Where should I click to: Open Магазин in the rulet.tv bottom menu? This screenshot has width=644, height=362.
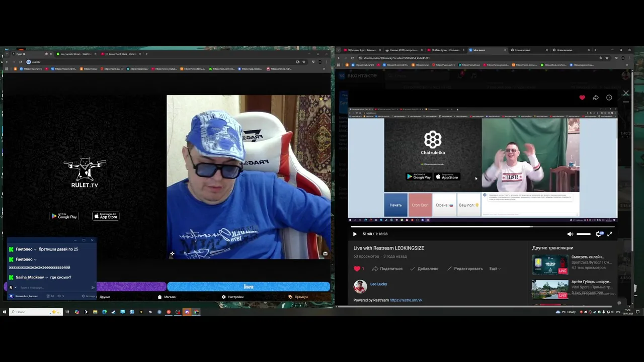pos(167,297)
